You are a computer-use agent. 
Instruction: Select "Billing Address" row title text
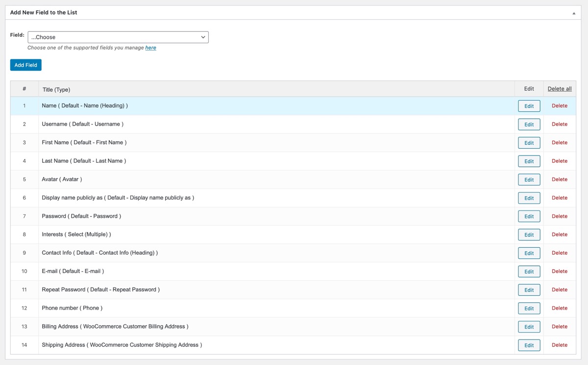[x=115, y=327]
